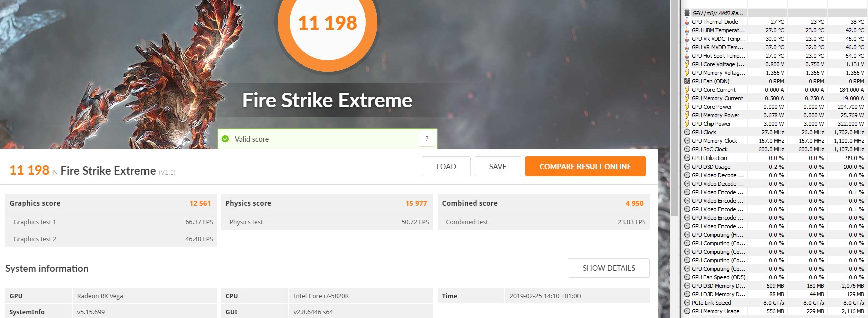Click circle icon beside GPU Memory Clock
Screen dimensions: 868x318
(687, 141)
